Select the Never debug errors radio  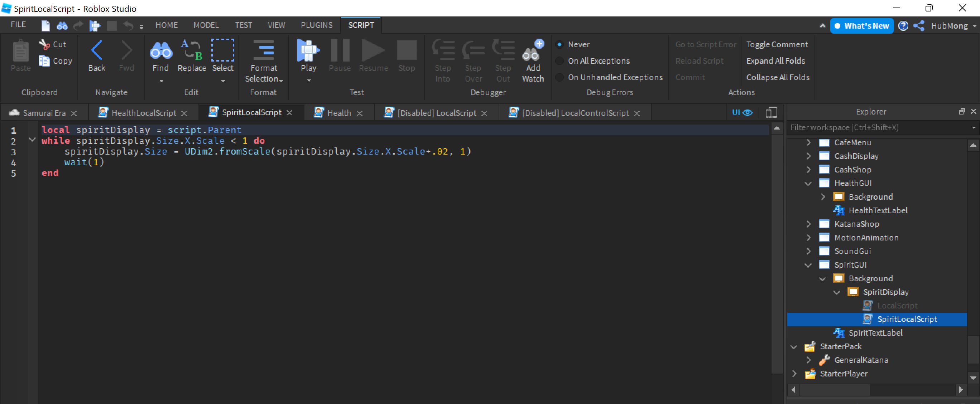click(x=559, y=44)
